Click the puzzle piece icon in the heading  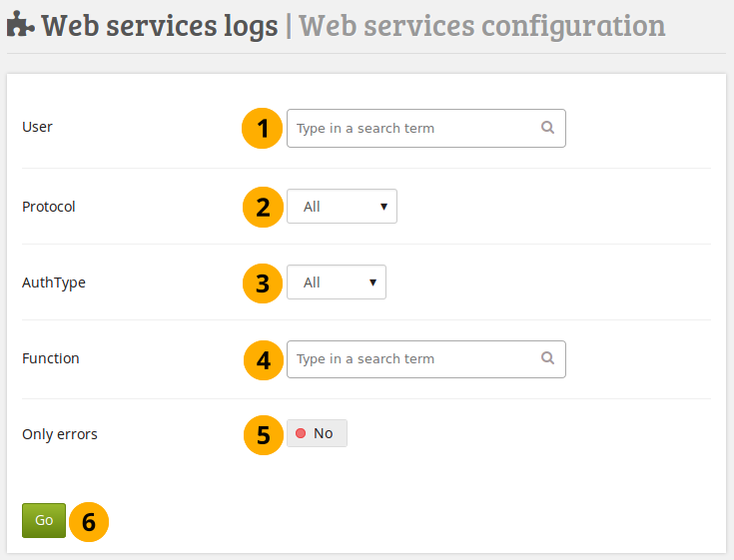(21, 26)
